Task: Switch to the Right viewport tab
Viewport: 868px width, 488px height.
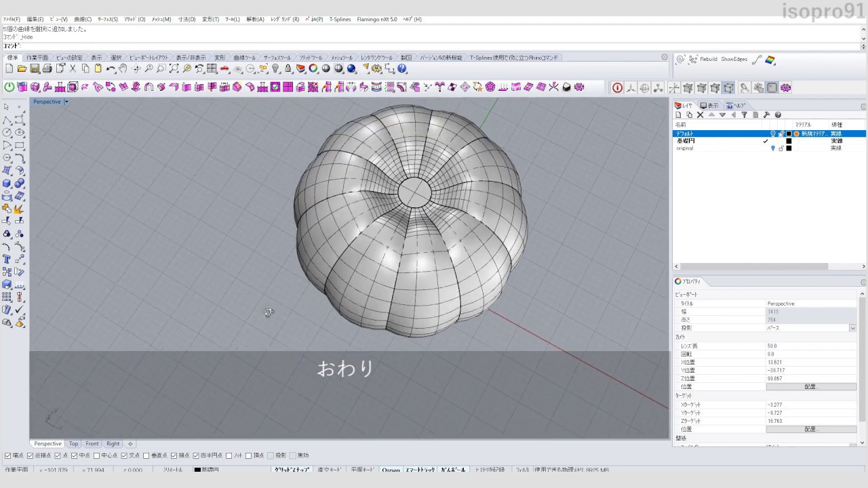Action: (113, 444)
